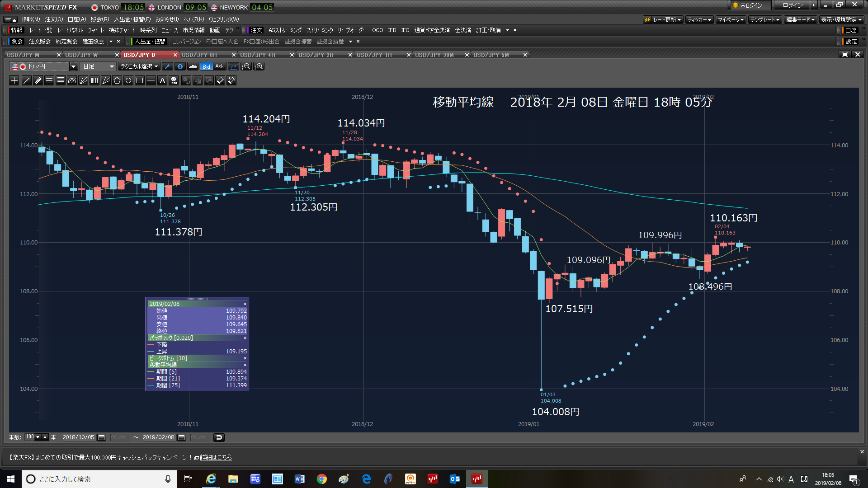The width and height of the screenshot is (868, 488).
Task: Zoom out the chart vertically
Action: point(246,66)
